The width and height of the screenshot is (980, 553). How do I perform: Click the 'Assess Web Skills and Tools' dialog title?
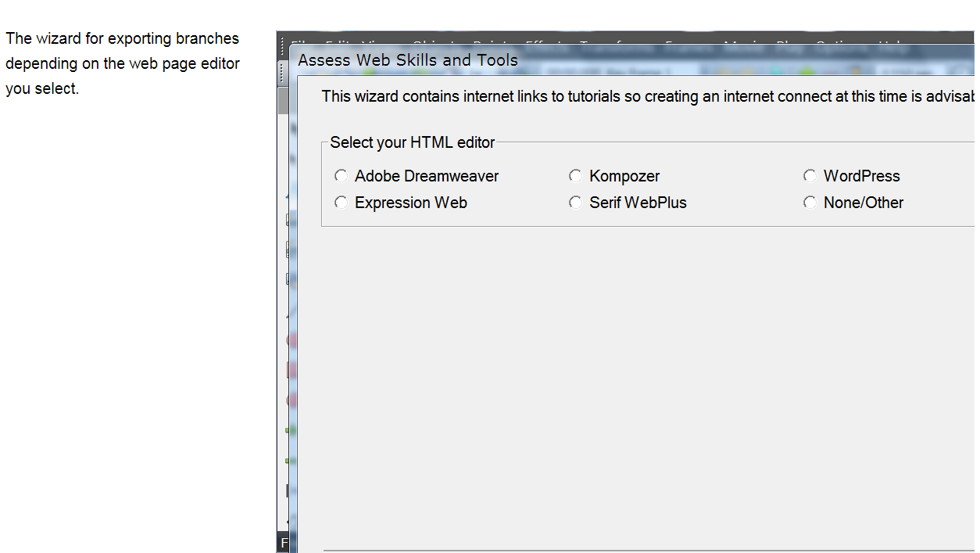[408, 60]
